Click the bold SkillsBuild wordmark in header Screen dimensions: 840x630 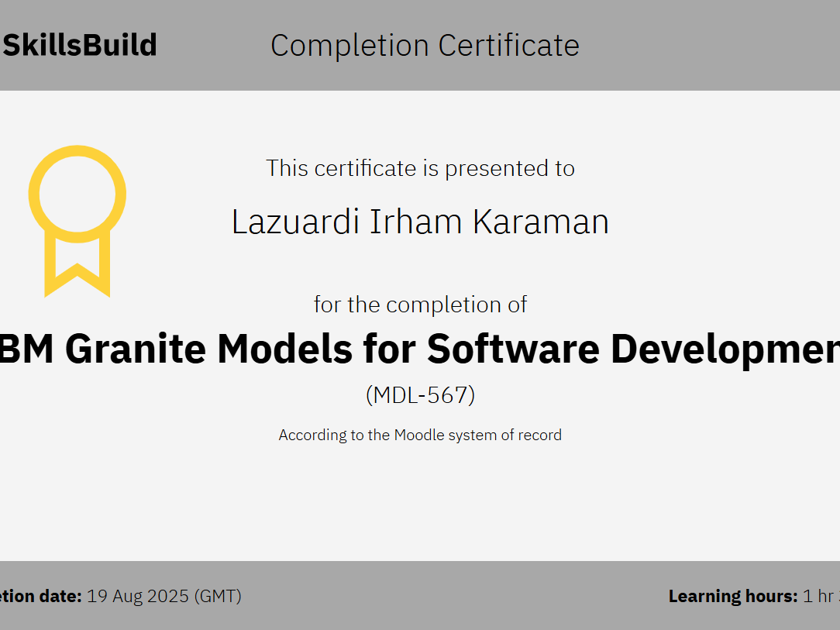click(77, 45)
